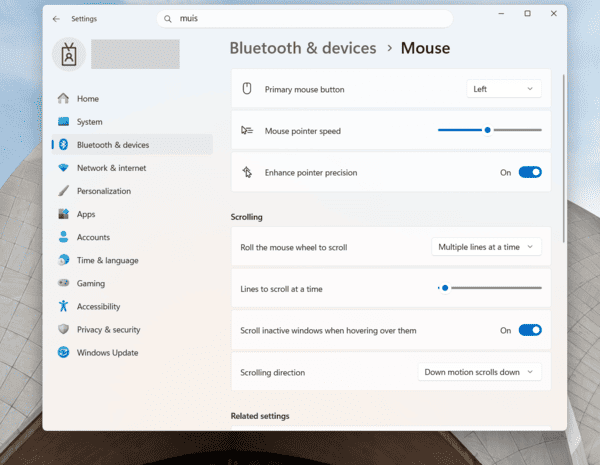Image resolution: width=600 pixels, height=465 pixels.
Task: Click the System monitor icon
Action: click(64, 122)
